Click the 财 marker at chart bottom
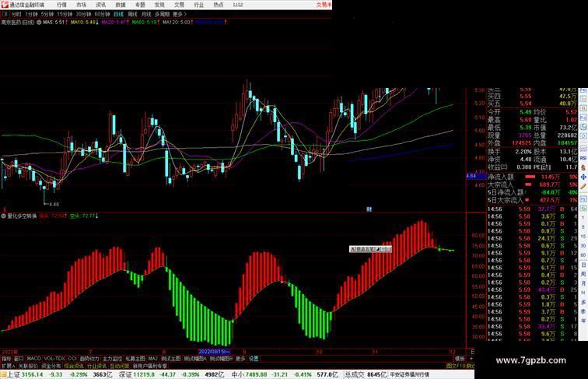 [x=369, y=209]
